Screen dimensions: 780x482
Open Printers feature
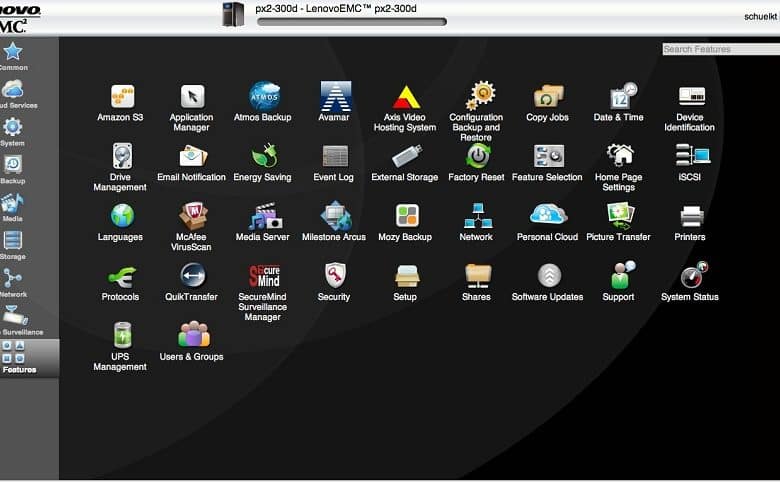pos(689,222)
